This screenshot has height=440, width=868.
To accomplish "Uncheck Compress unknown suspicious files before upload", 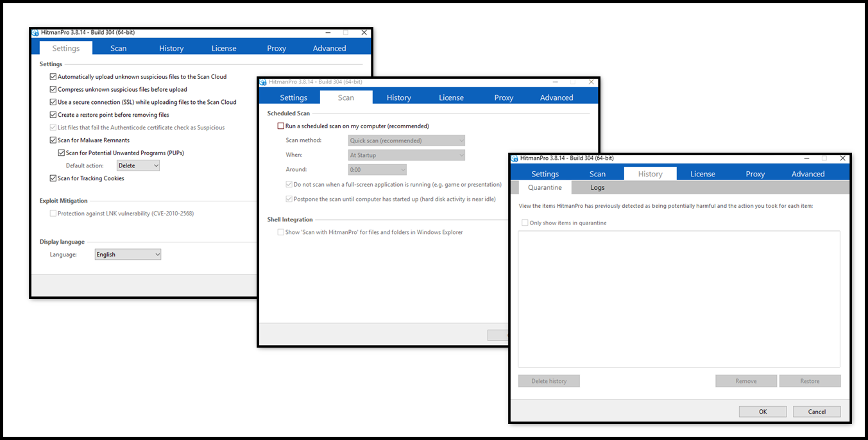I will (53, 90).
